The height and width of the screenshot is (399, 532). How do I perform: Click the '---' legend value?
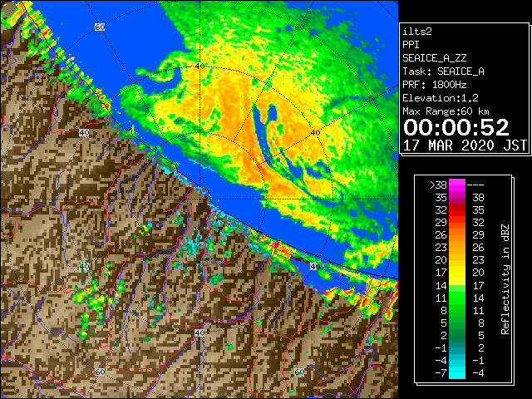pos(475,185)
